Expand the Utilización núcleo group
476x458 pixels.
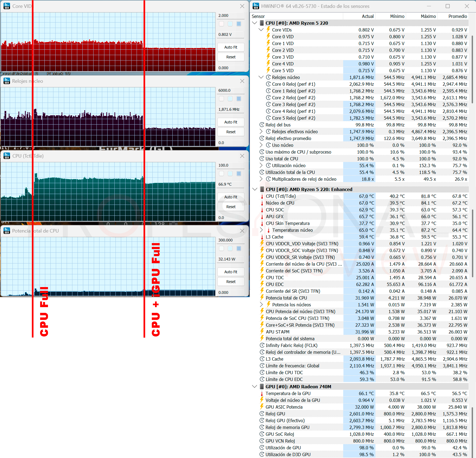(261, 166)
